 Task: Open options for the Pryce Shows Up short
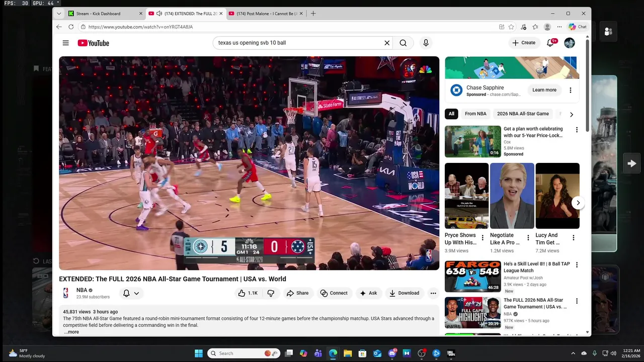(482, 238)
